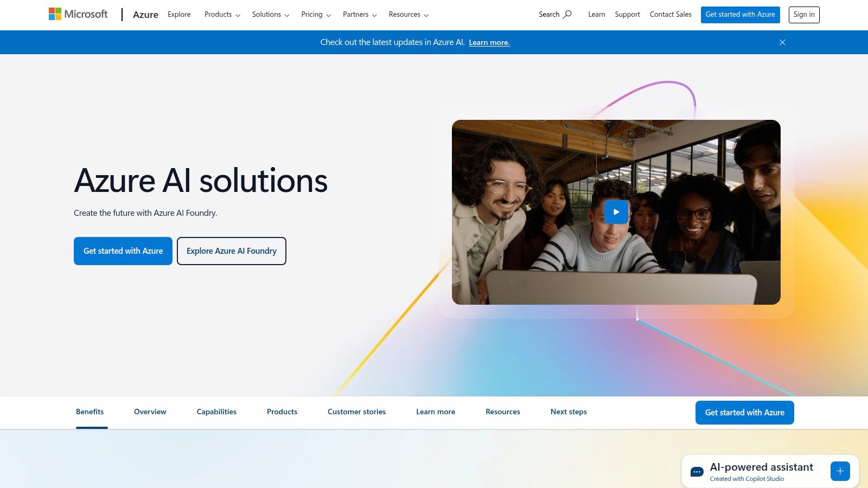Click Created with Copilot Studio text
Viewport: 868px width, 488px height.
pyautogui.click(x=747, y=479)
